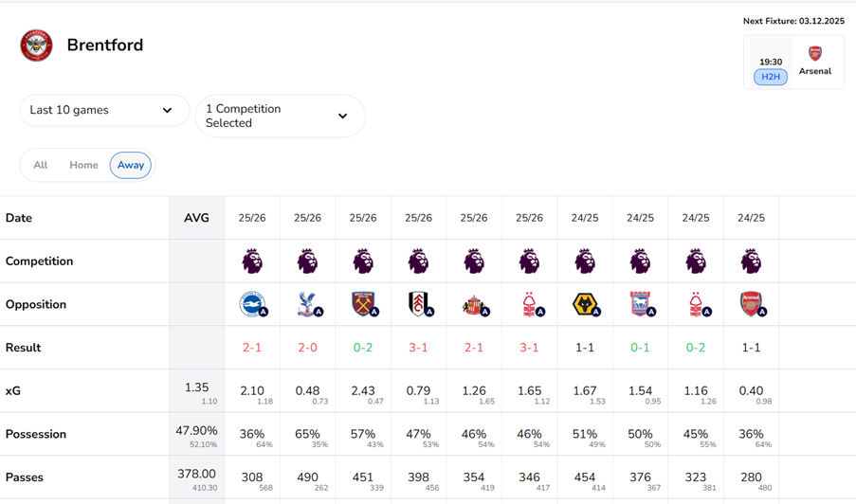The width and height of the screenshot is (856, 504).
Task: Click Premier League logo above Brighton crest
Action: (x=252, y=261)
